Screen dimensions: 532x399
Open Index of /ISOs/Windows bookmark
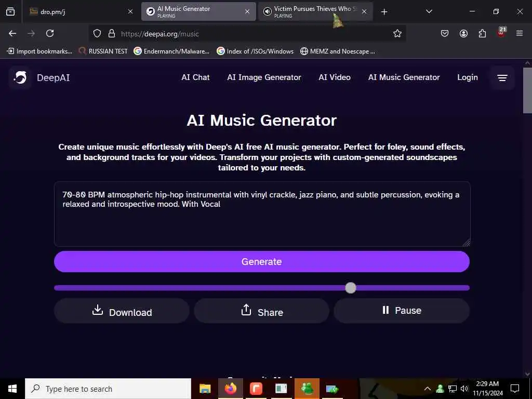255,51
